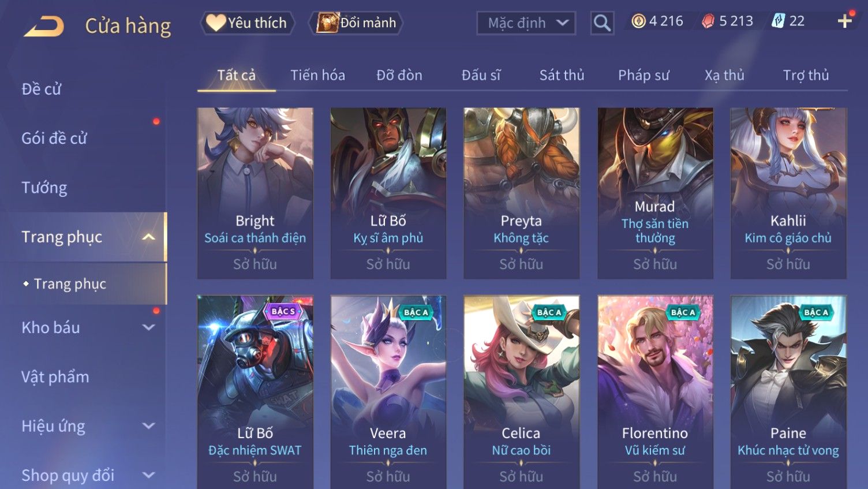Click the blue voucher currency icon
The image size is (868, 489).
pos(778,21)
